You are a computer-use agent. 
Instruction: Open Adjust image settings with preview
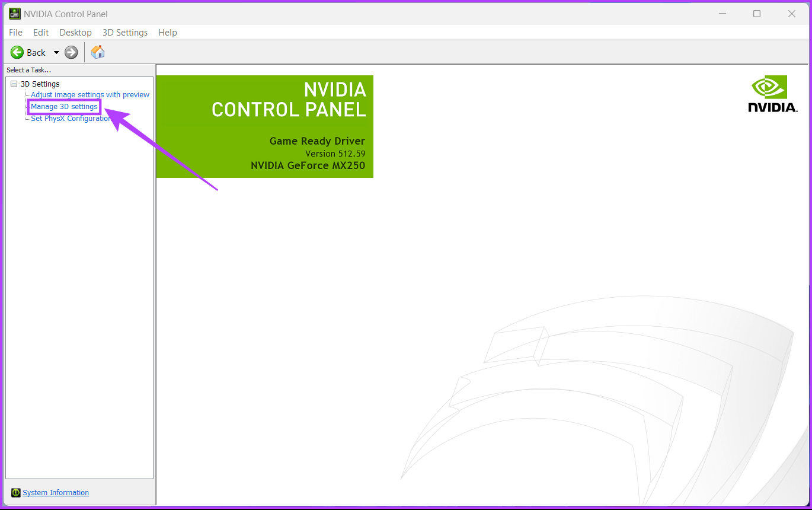[x=90, y=95]
